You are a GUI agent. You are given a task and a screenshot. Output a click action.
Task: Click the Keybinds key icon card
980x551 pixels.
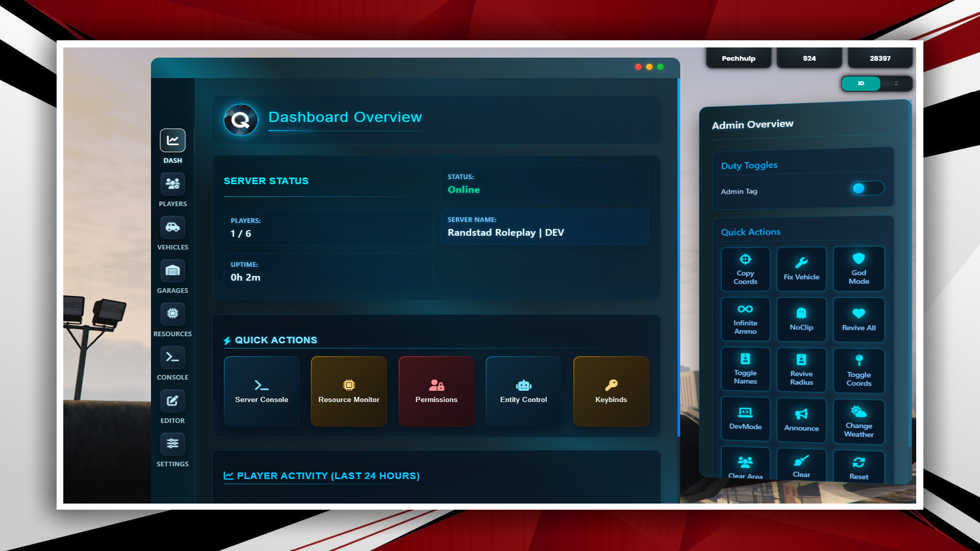611,391
